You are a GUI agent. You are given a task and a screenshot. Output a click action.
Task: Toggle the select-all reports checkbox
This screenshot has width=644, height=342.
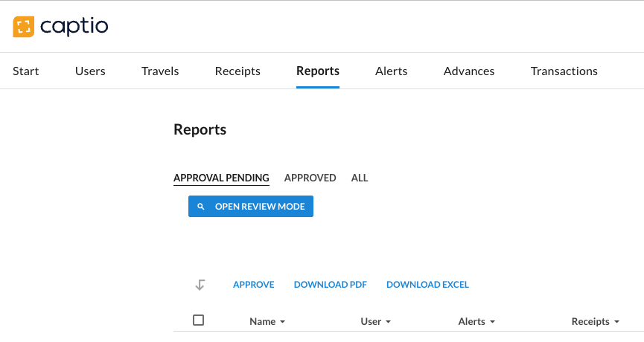(198, 320)
